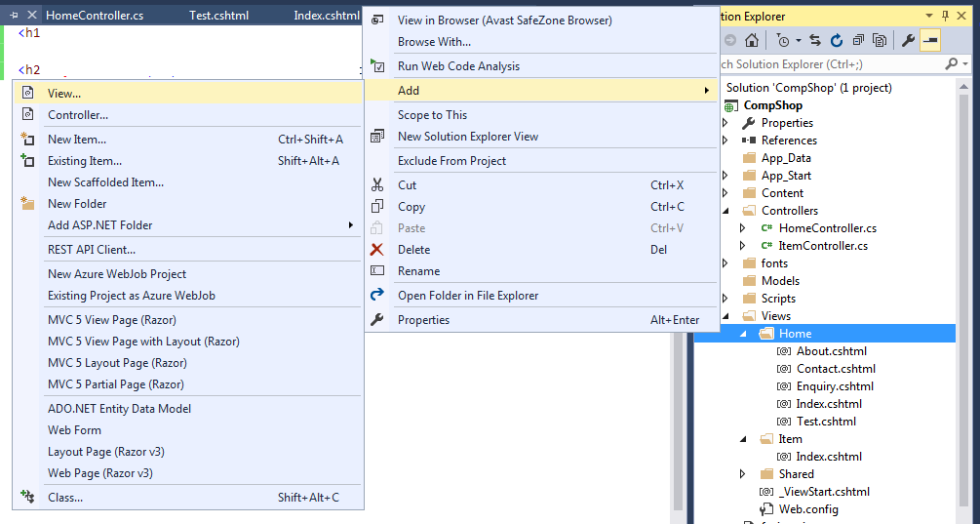The image size is (980, 524).
Task: Open Pending Changes Filter clock icon
Action: coord(782,41)
